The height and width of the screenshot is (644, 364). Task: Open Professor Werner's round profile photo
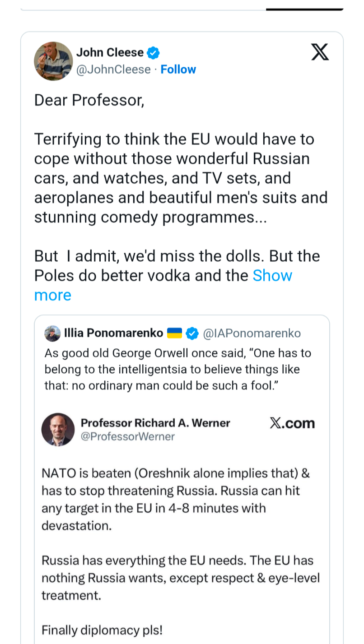[x=58, y=429]
